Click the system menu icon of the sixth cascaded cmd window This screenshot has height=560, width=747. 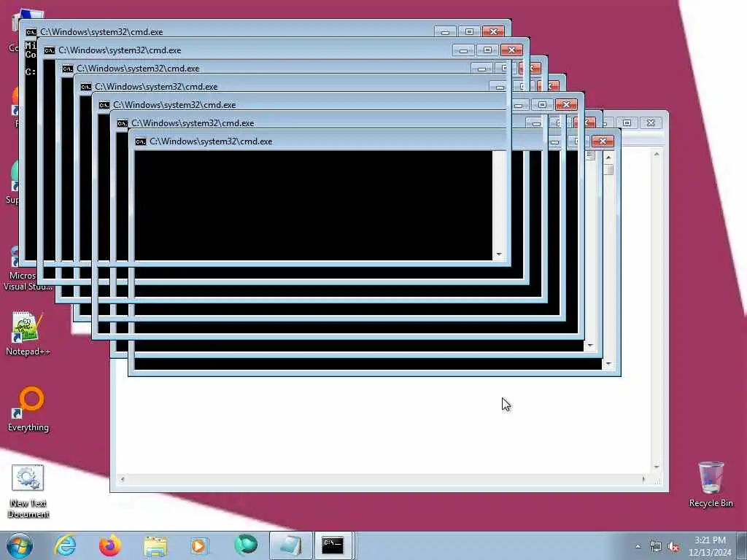(123, 123)
